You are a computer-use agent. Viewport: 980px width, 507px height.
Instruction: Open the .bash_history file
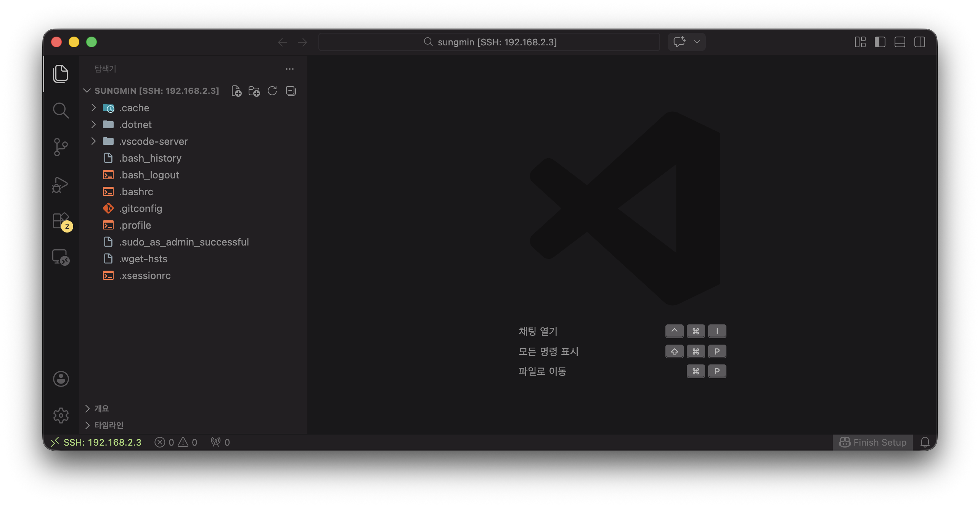pyautogui.click(x=193, y=158)
